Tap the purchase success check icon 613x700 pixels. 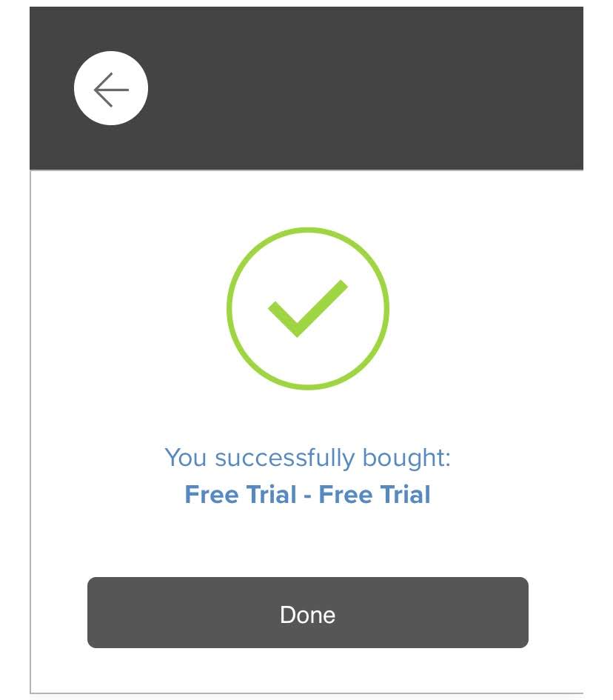tap(308, 308)
